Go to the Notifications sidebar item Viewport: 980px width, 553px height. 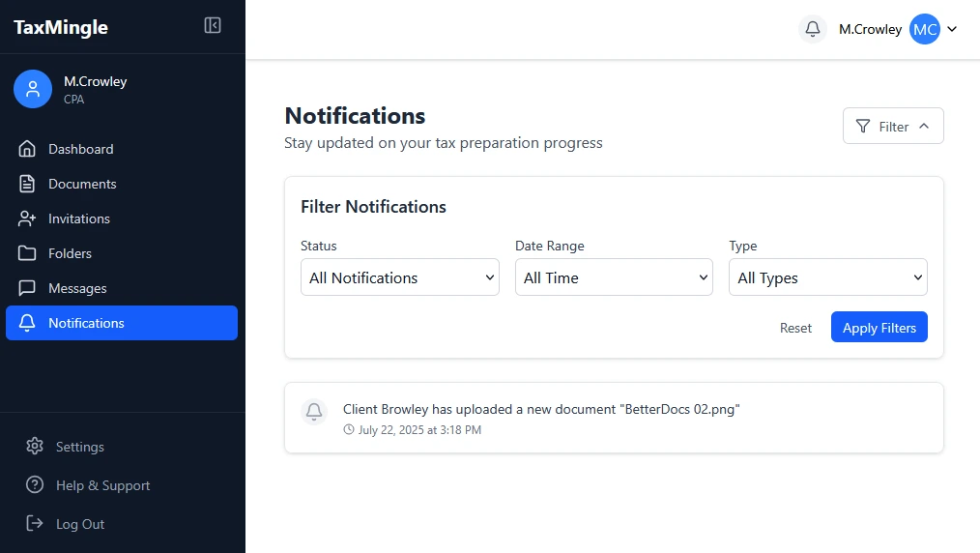click(x=122, y=323)
